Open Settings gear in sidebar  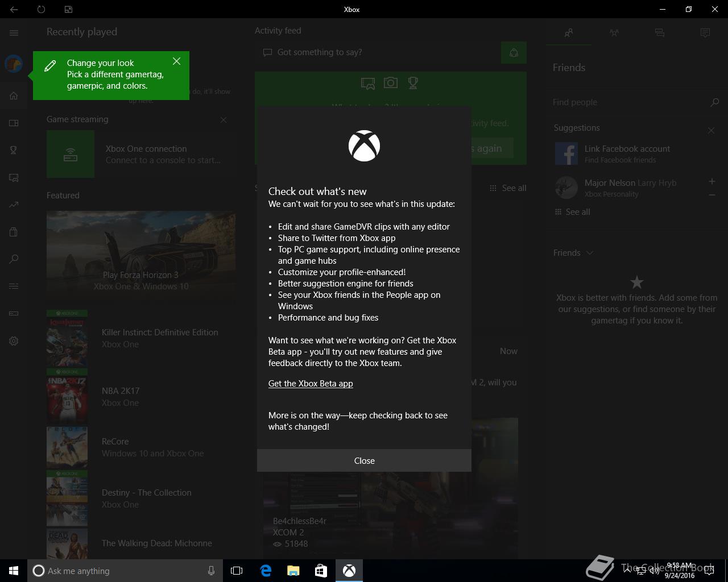pos(14,341)
